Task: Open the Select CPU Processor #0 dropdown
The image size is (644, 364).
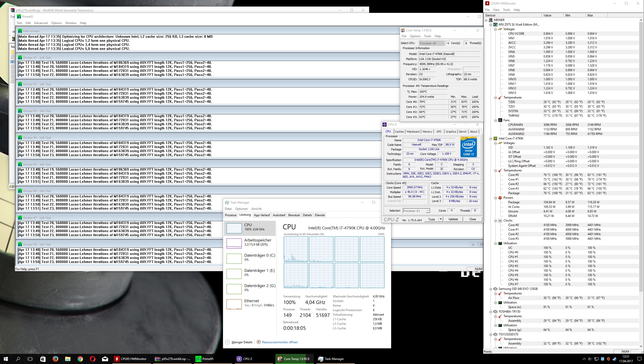Action: click(x=431, y=43)
